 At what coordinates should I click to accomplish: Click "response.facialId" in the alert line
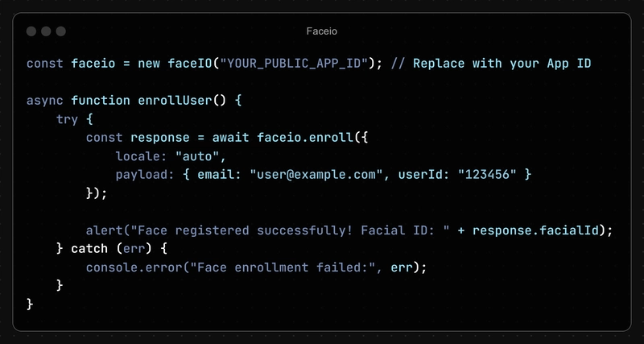[535, 230]
